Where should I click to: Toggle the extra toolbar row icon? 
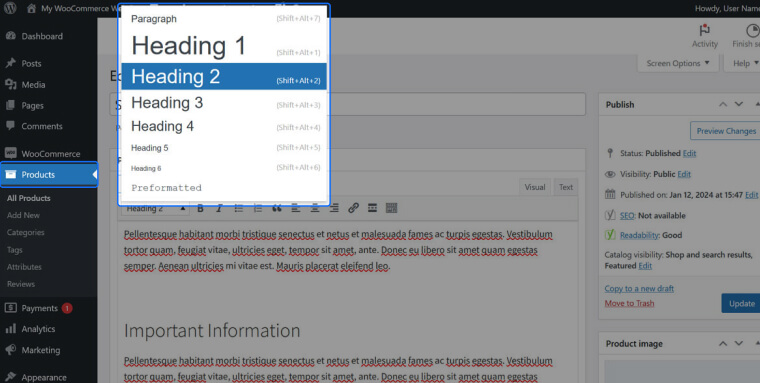pos(392,208)
